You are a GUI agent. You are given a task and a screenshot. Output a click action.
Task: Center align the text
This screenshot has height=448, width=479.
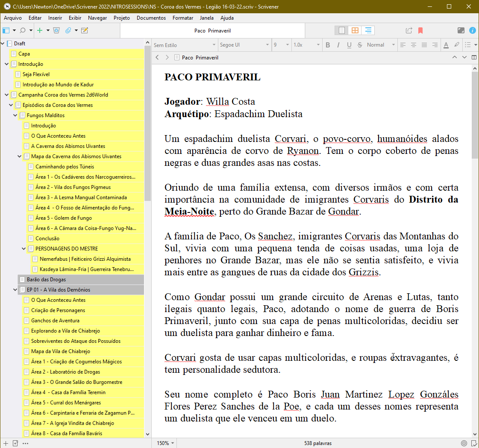click(414, 45)
